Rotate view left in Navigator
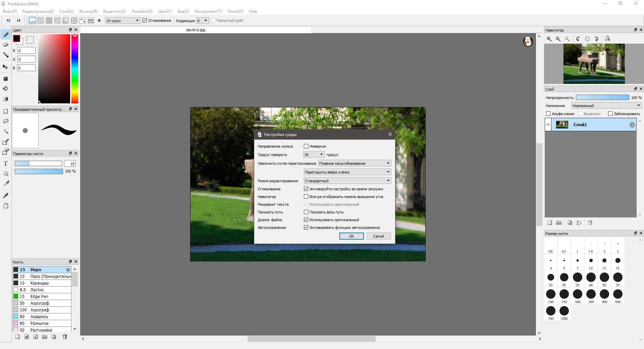The width and height of the screenshot is (644, 349). (578, 39)
